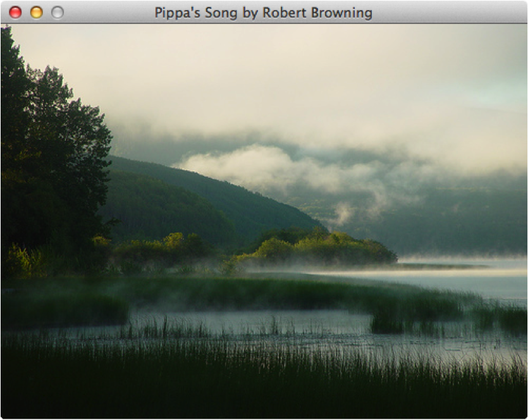Click the window title text Pippa's Song by Robert Browning

(x=263, y=13)
